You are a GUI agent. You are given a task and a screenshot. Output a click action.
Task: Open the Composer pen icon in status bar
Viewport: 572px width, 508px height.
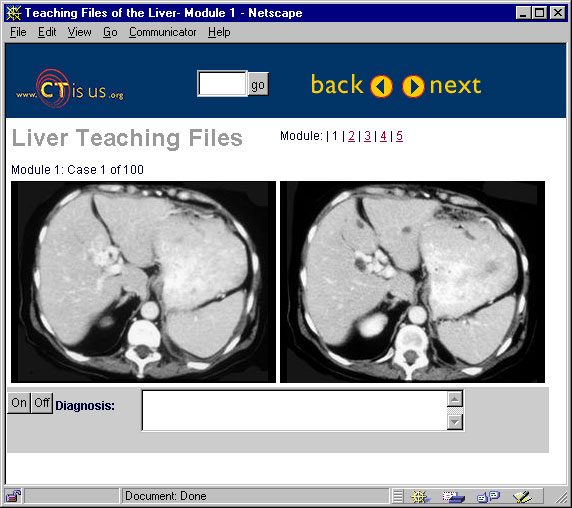(x=522, y=496)
